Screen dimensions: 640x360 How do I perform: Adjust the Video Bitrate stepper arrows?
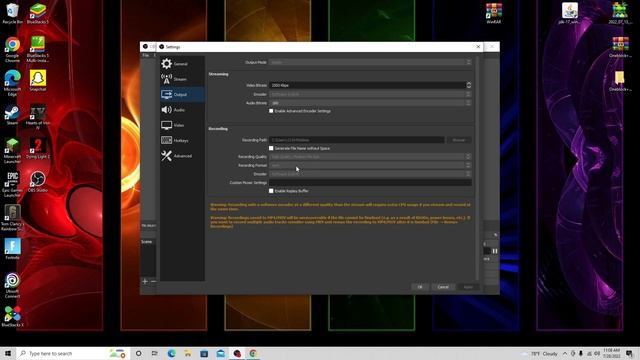pos(469,85)
